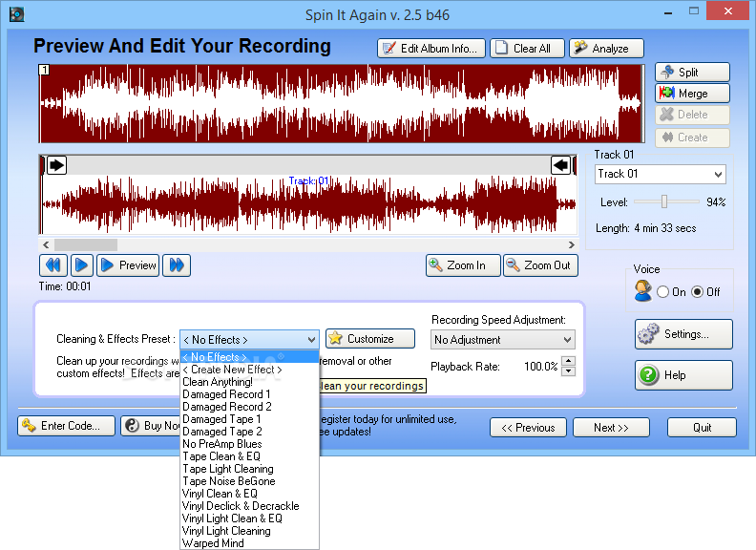This screenshot has height=550, width=756.
Task: Select the 'Damaged Record 2' preset
Action: tap(249, 407)
